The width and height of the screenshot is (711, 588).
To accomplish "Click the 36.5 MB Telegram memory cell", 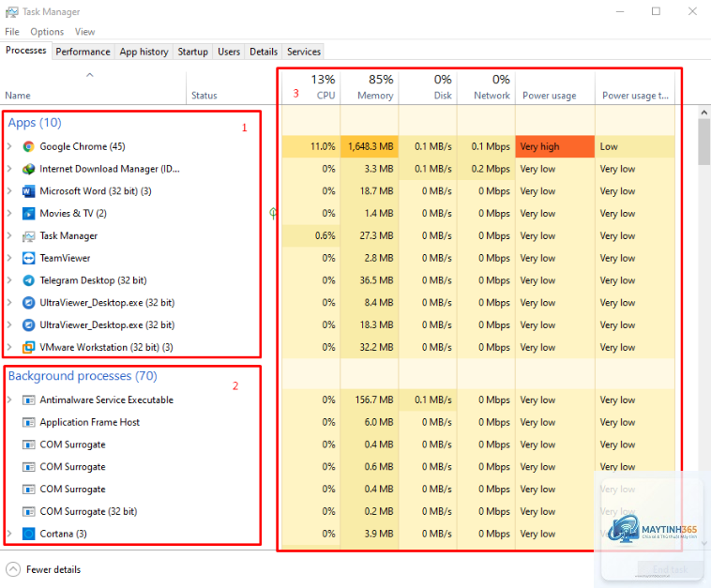I will tap(370, 280).
